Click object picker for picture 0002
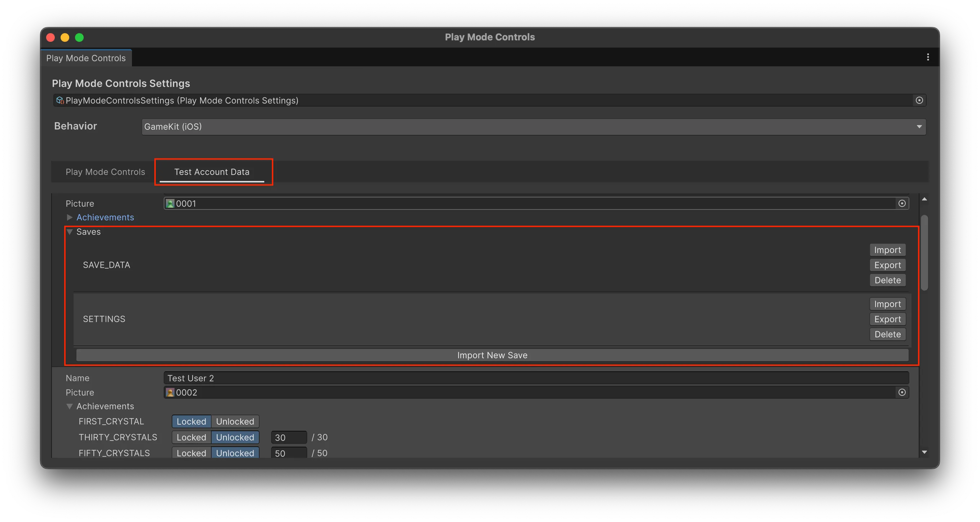The width and height of the screenshot is (980, 522). click(902, 392)
